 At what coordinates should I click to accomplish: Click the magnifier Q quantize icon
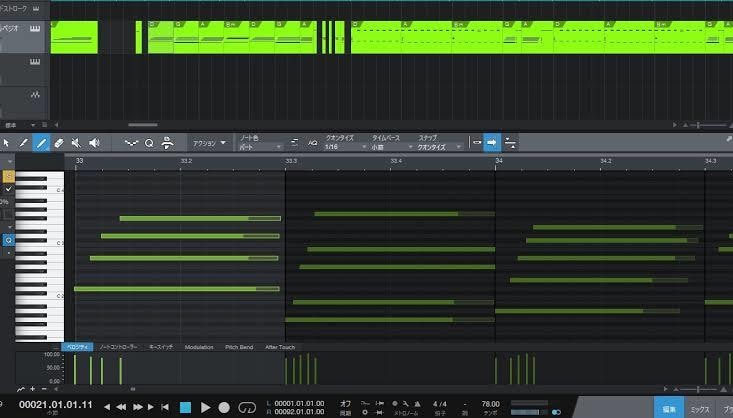[149, 143]
